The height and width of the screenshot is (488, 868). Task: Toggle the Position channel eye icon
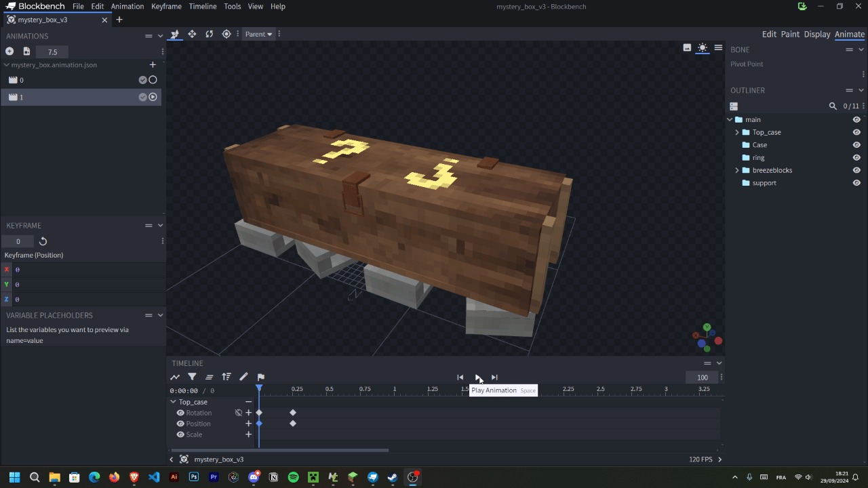pyautogui.click(x=180, y=424)
